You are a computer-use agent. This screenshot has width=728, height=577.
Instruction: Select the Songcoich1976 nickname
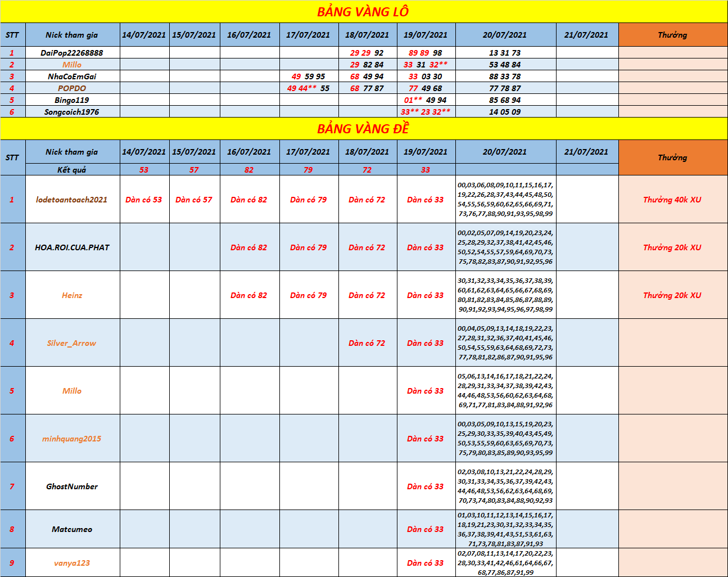[72, 112]
